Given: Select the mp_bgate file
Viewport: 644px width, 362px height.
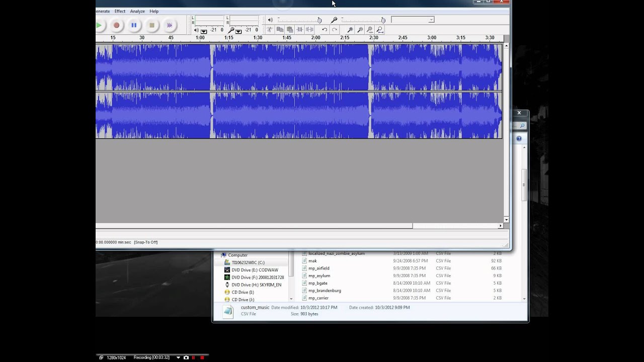Looking at the screenshot, I should (318, 283).
